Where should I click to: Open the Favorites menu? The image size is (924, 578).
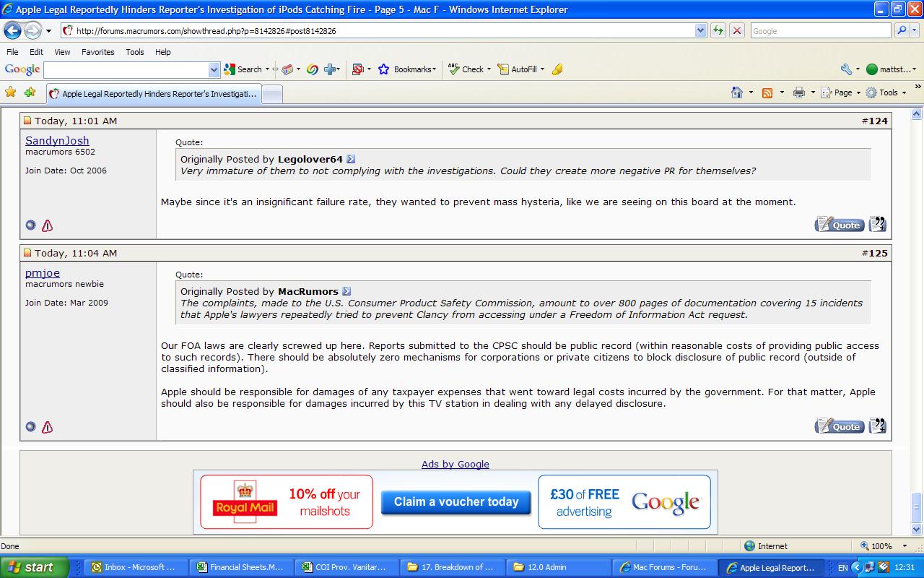point(98,52)
